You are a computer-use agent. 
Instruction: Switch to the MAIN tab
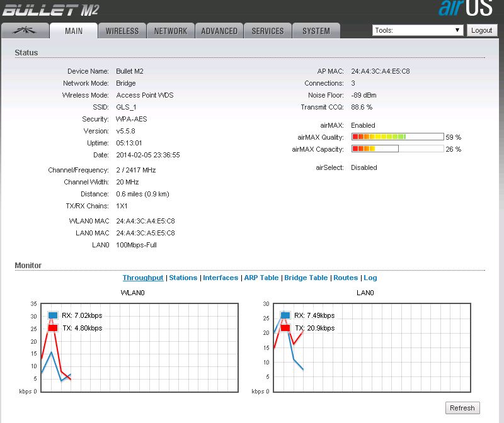(x=74, y=31)
